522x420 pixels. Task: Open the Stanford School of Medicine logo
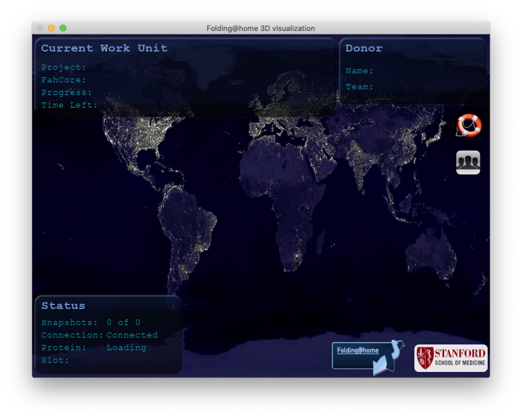pos(450,358)
